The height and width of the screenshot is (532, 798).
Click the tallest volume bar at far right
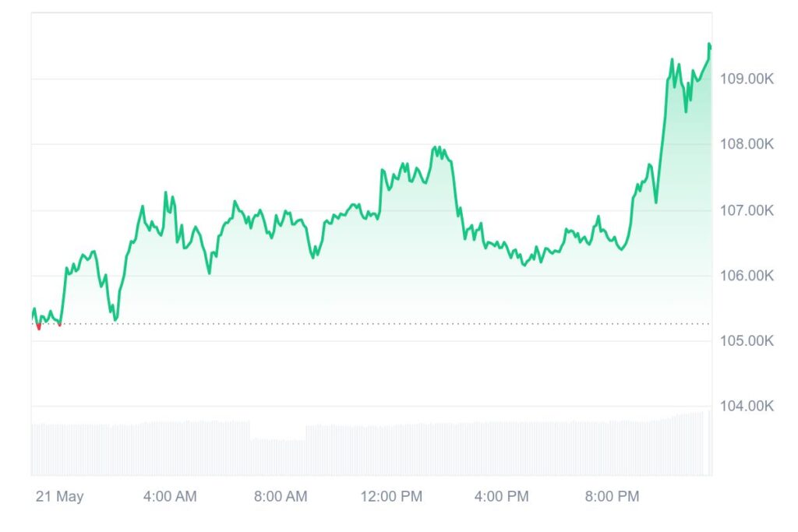[x=709, y=442]
